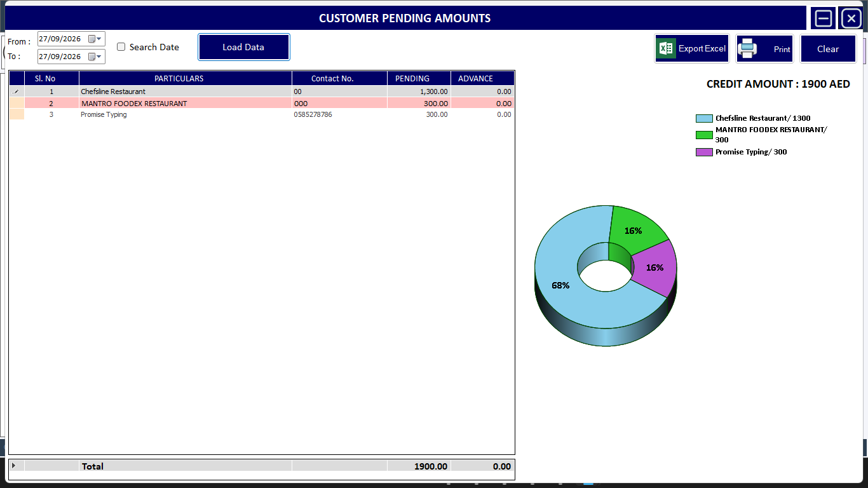Click the blue Chefsline Restaurant legend swatch
The image size is (868, 488).
(704, 118)
